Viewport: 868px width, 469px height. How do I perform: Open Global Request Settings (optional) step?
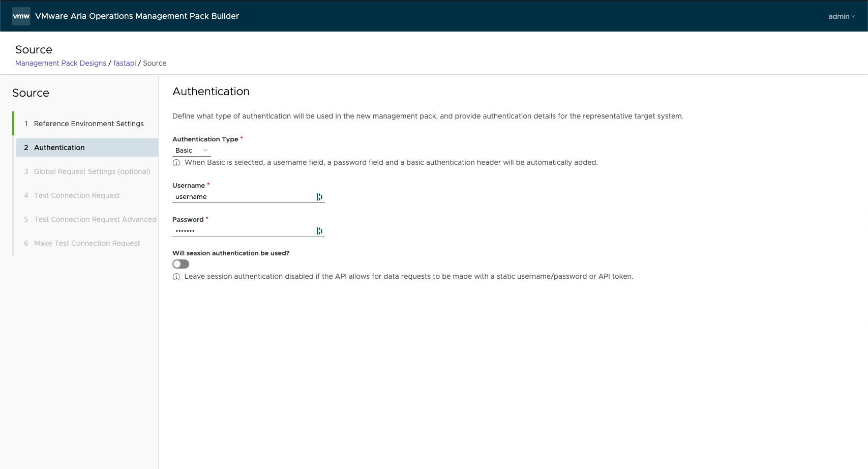(92, 171)
